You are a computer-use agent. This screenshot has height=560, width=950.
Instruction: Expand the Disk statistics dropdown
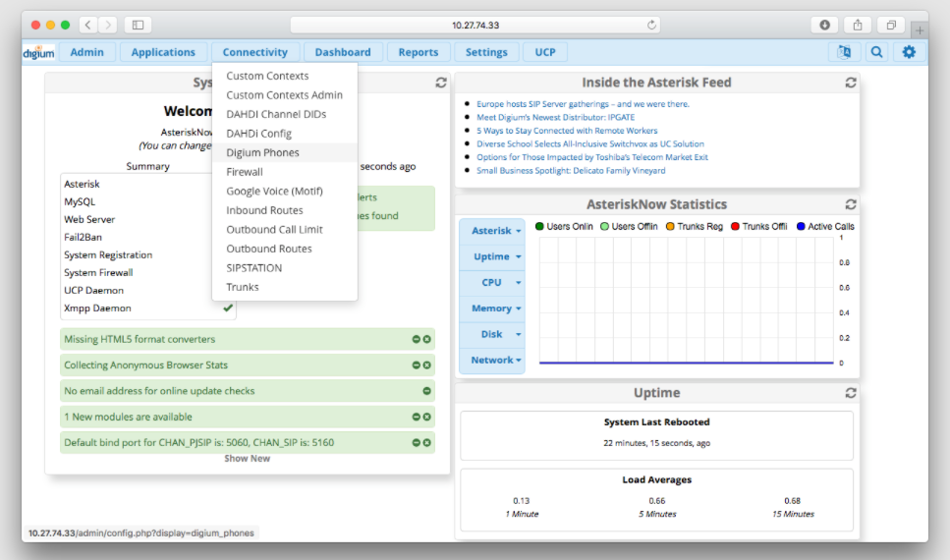[x=492, y=335]
